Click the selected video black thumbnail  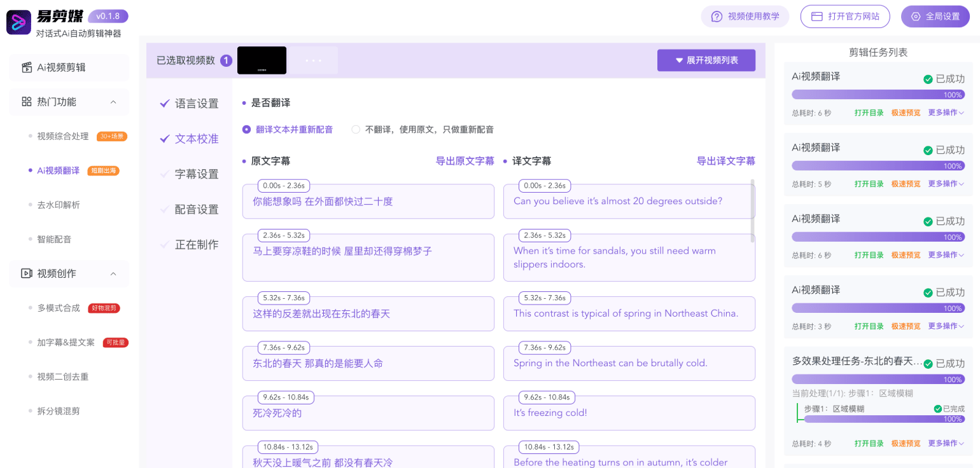[262, 60]
